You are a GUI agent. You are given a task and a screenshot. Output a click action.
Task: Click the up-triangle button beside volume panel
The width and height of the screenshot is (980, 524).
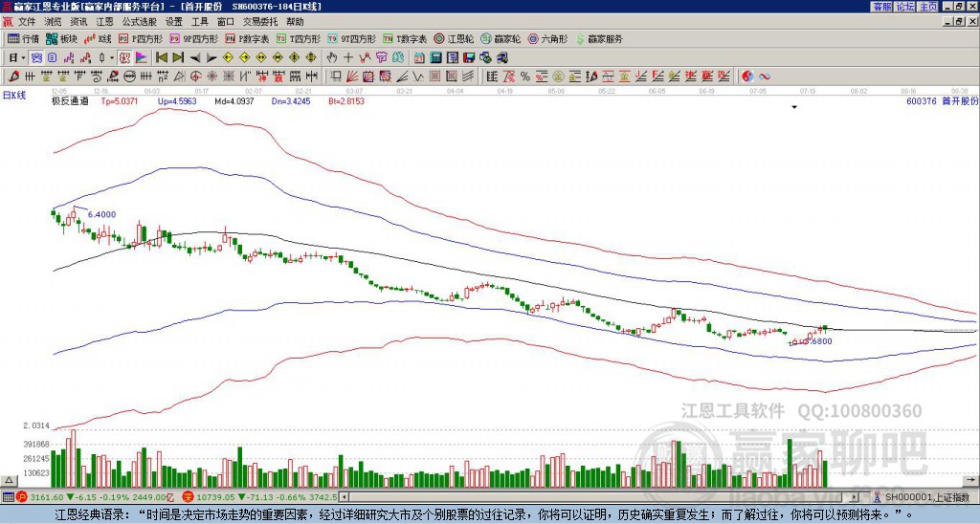9,480
